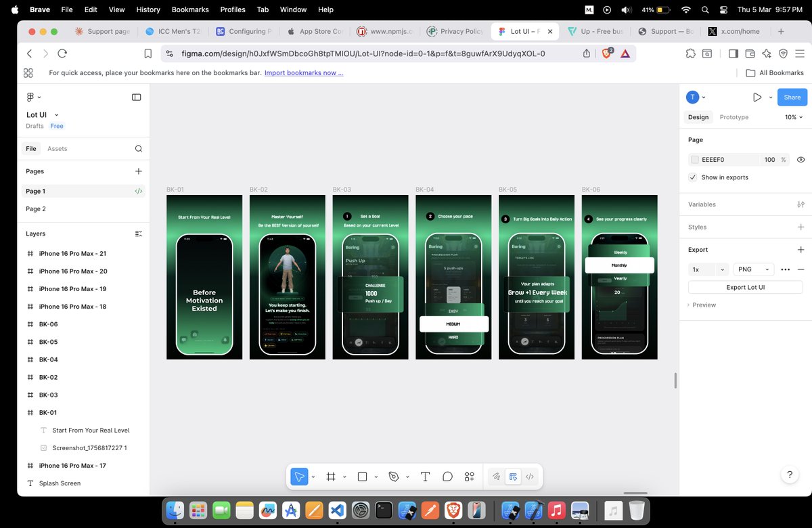The height and width of the screenshot is (528, 812).
Task: Switch to the Prototype tab
Action: [x=734, y=117]
